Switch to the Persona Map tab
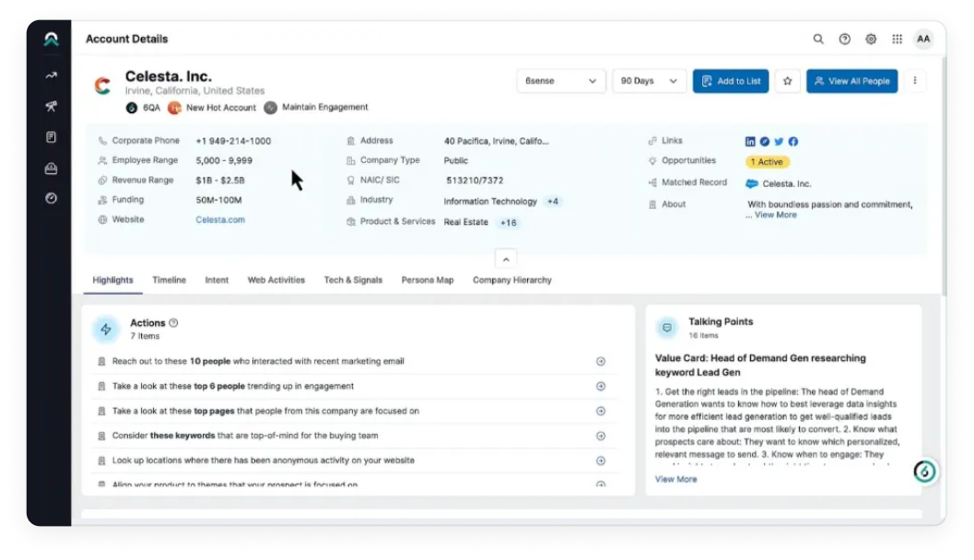Viewport: 974px width, 560px height. tap(428, 280)
